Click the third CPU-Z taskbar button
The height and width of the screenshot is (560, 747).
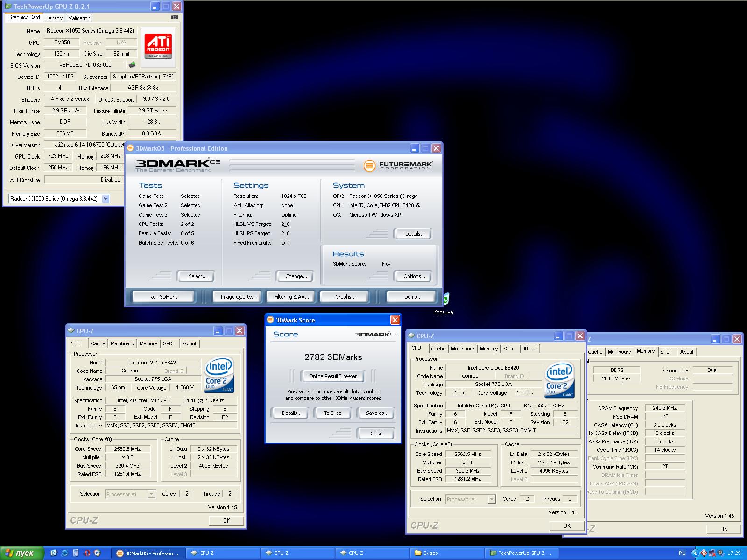(x=373, y=553)
